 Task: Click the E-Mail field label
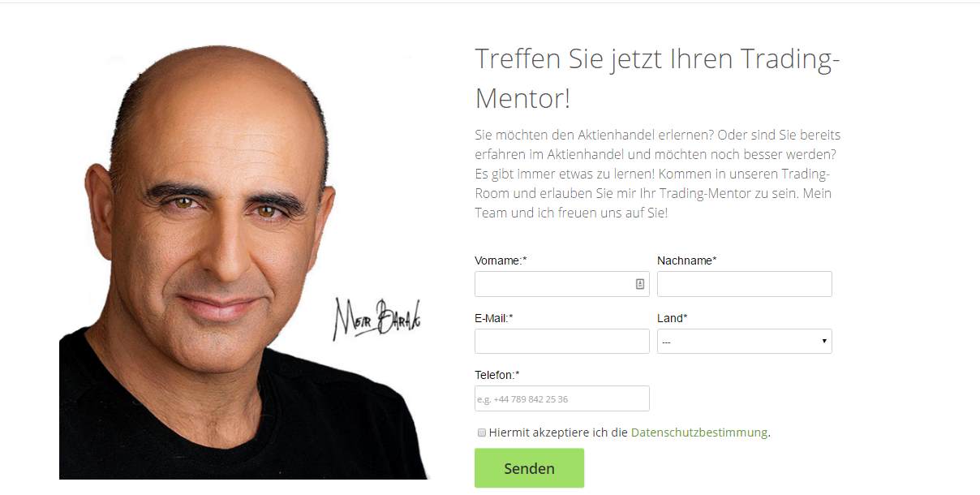(x=494, y=318)
